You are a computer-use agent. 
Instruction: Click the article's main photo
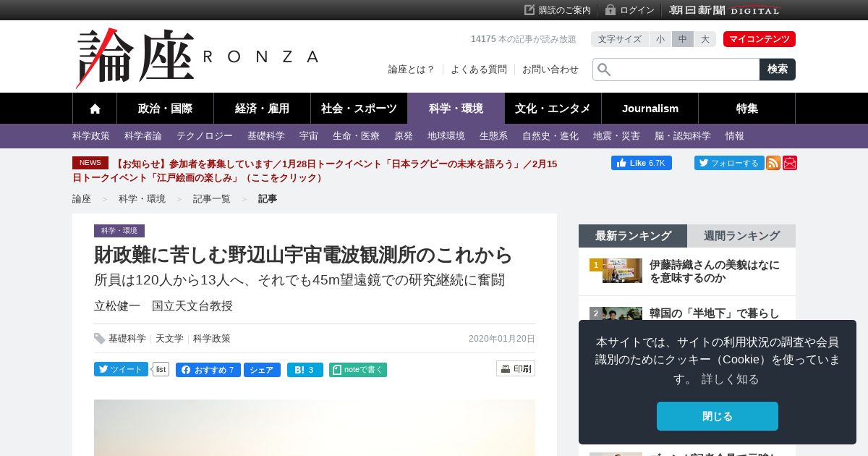(315, 428)
